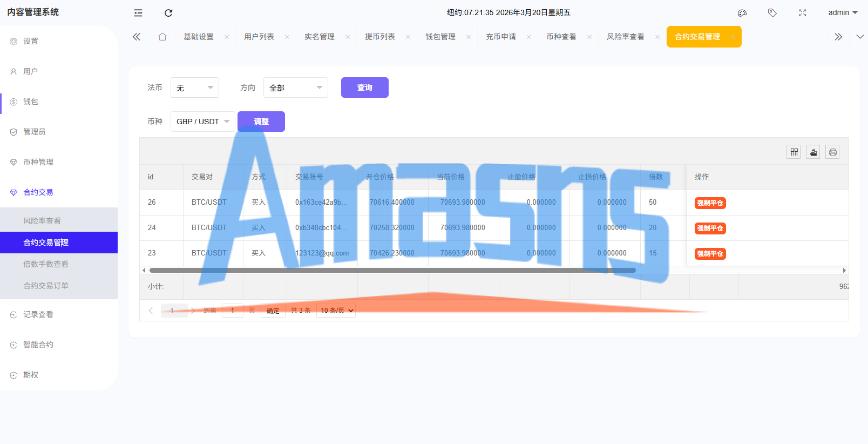Click the id column header
Screen dimensions: 868x444
point(161,177)
